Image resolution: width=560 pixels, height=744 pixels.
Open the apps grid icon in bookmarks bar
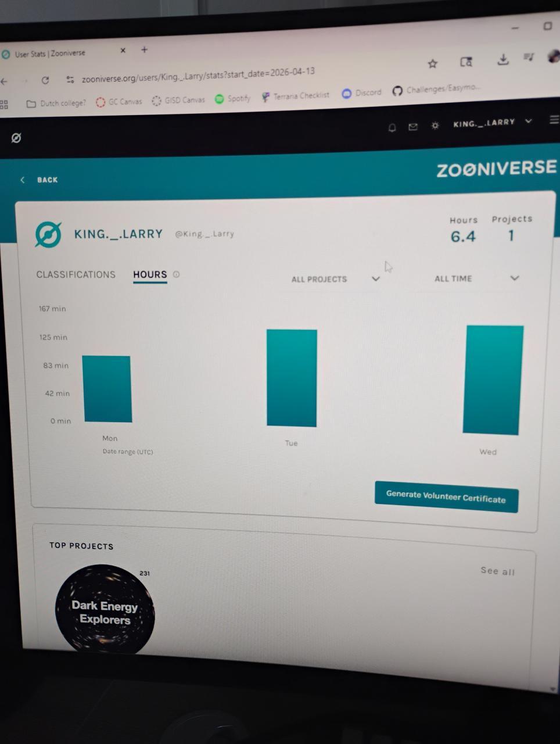tap(4, 105)
